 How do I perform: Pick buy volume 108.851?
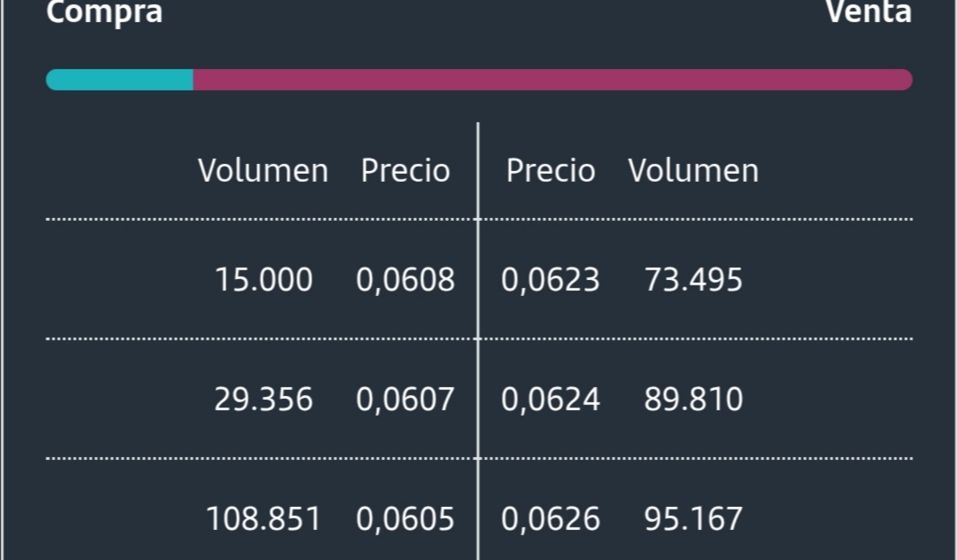[x=264, y=519]
